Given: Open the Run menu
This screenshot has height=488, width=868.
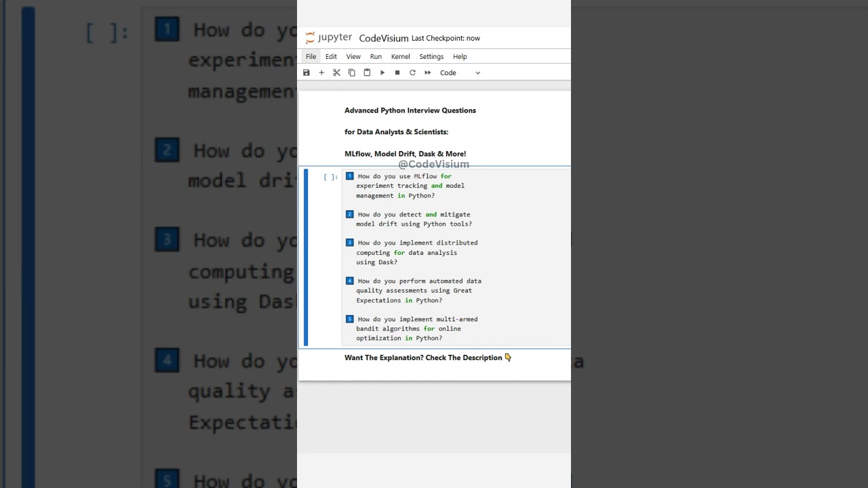Looking at the screenshot, I should [376, 56].
